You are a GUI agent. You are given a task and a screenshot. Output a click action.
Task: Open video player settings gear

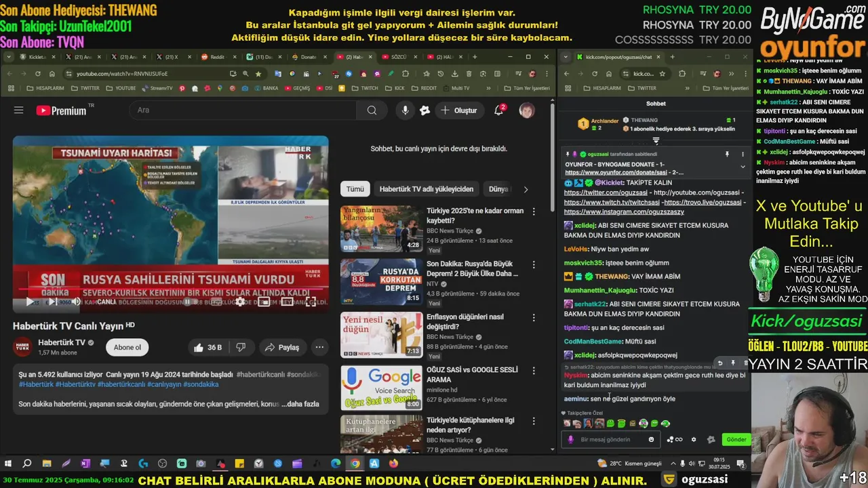(241, 302)
